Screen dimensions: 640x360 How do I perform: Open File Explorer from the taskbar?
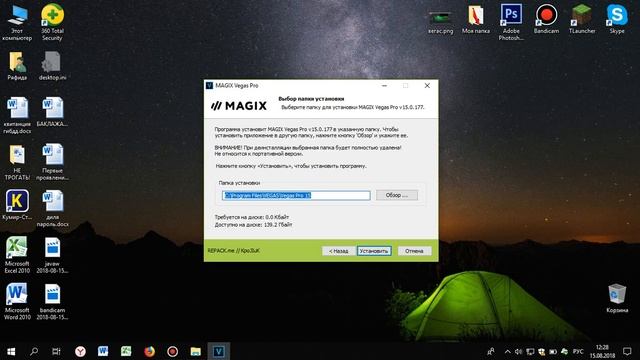pyautogui.click(x=196, y=351)
